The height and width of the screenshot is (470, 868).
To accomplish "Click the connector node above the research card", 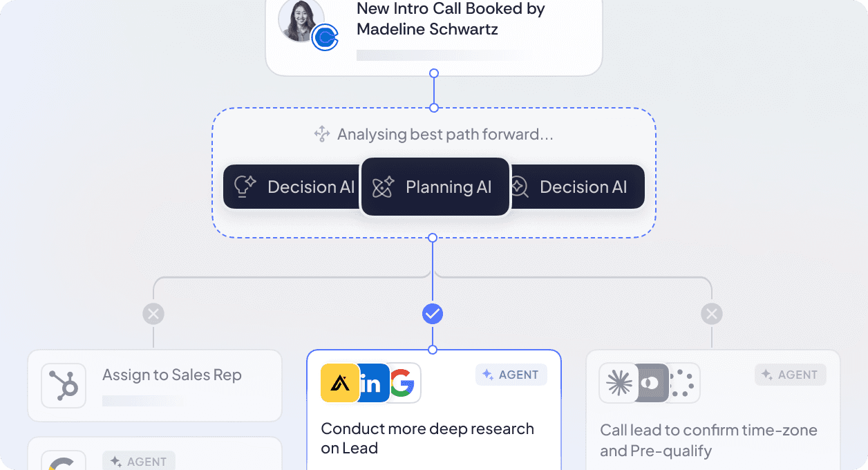I will click(x=433, y=349).
